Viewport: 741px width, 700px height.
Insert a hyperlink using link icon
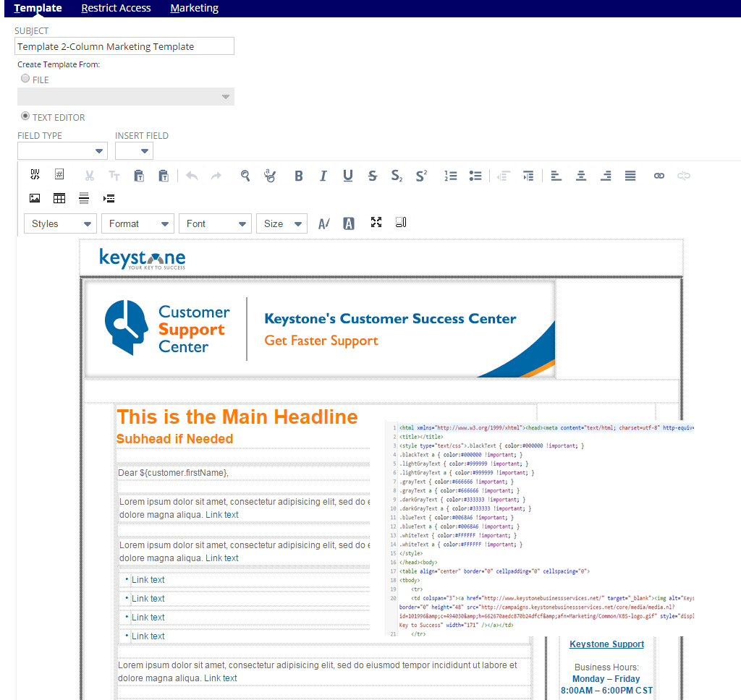[x=659, y=176]
